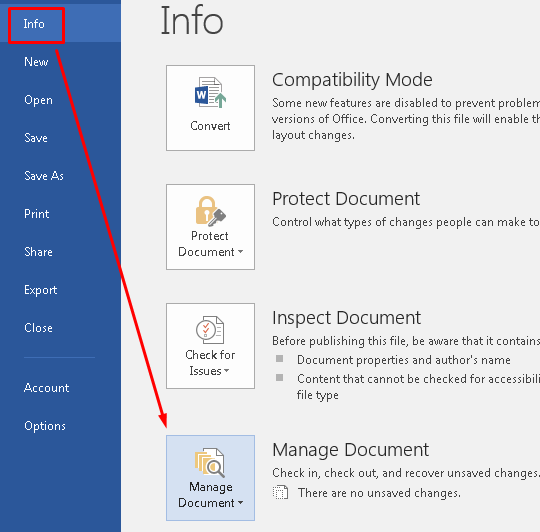Go to the Print page
The width and height of the screenshot is (540, 532).
click(37, 214)
